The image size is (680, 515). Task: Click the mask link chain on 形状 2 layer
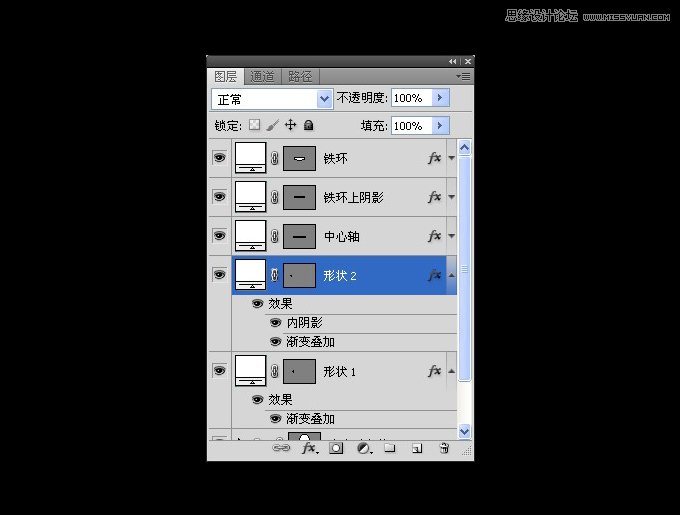coord(275,275)
